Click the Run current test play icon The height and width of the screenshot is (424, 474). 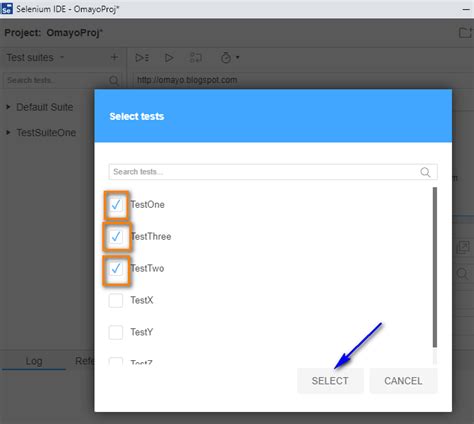(169, 58)
